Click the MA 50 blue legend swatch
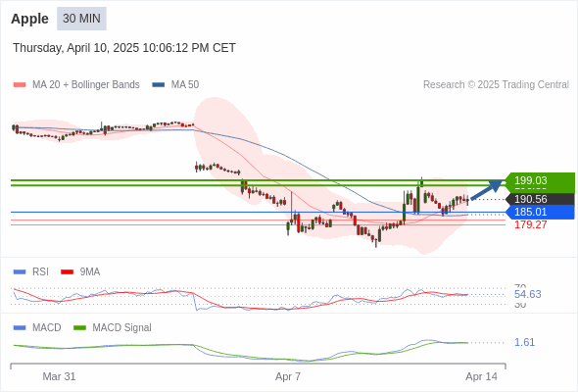578x392 pixels. coord(158,85)
